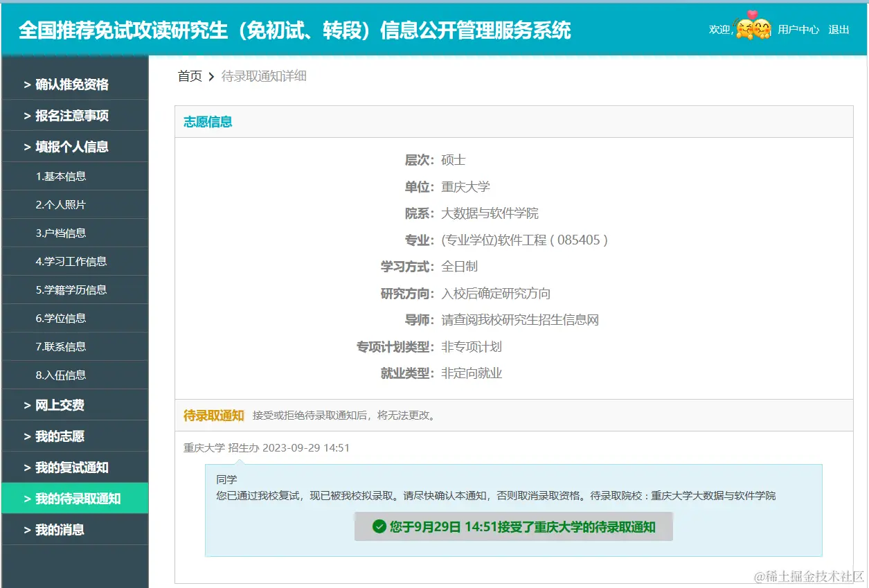Expand 我的志愿 sidebar section
The width and height of the screenshot is (869, 588).
tap(75, 436)
